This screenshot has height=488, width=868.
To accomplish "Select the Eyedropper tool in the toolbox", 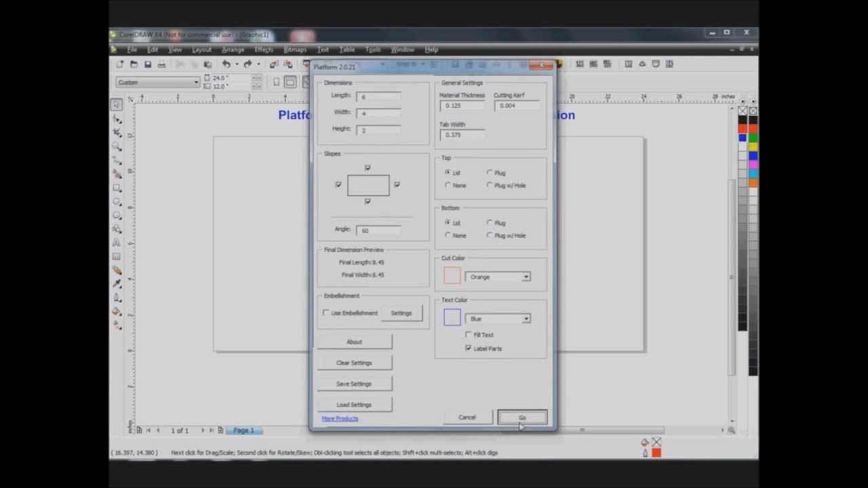I will [117, 285].
